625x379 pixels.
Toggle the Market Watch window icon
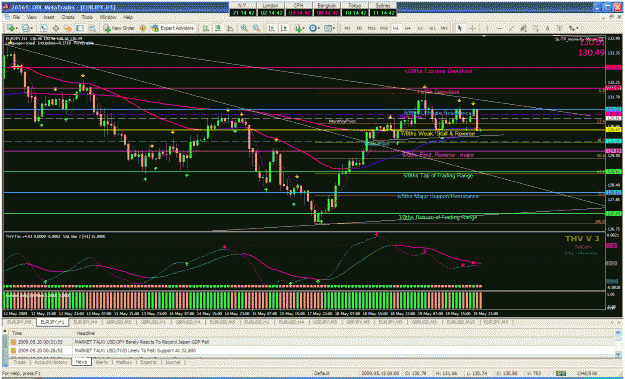(43, 28)
